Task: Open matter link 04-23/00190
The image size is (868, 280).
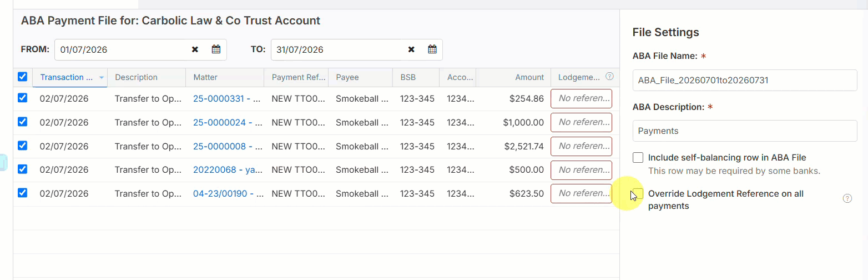Action: [228, 193]
